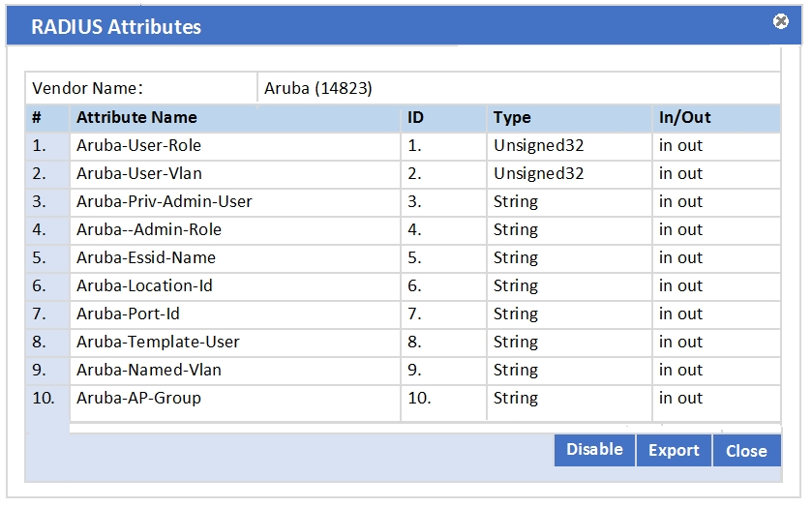
Task: Click the Aruba-Location-Id attribute
Action: tap(144, 286)
